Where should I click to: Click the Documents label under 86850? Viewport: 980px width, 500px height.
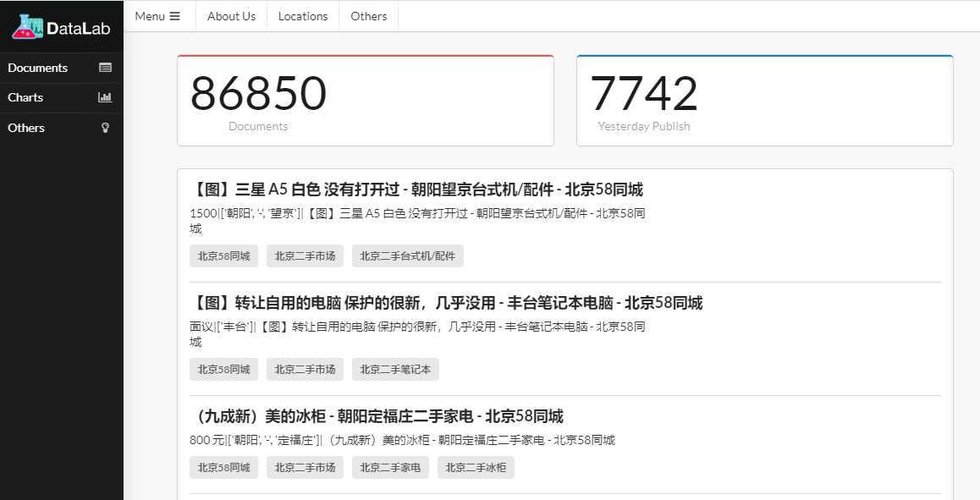point(258,126)
